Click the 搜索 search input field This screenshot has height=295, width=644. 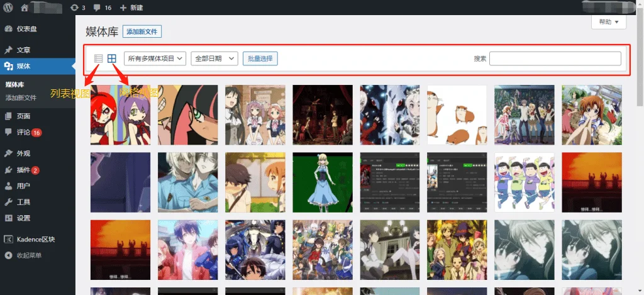point(555,58)
